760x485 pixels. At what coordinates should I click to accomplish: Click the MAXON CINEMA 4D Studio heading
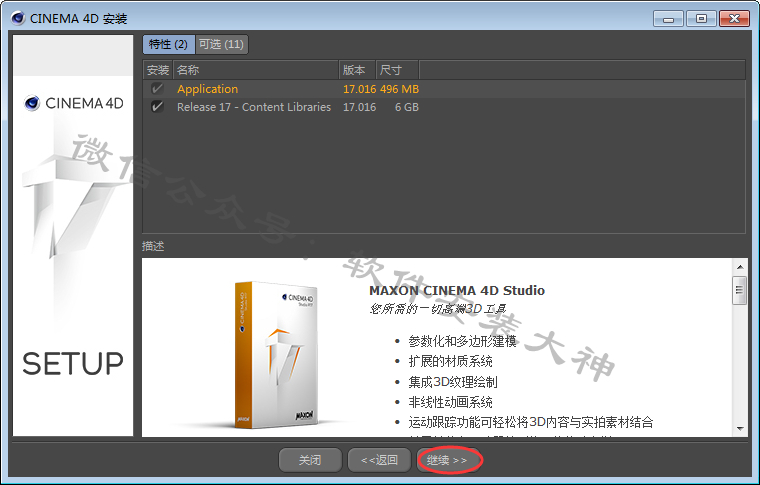457,290
